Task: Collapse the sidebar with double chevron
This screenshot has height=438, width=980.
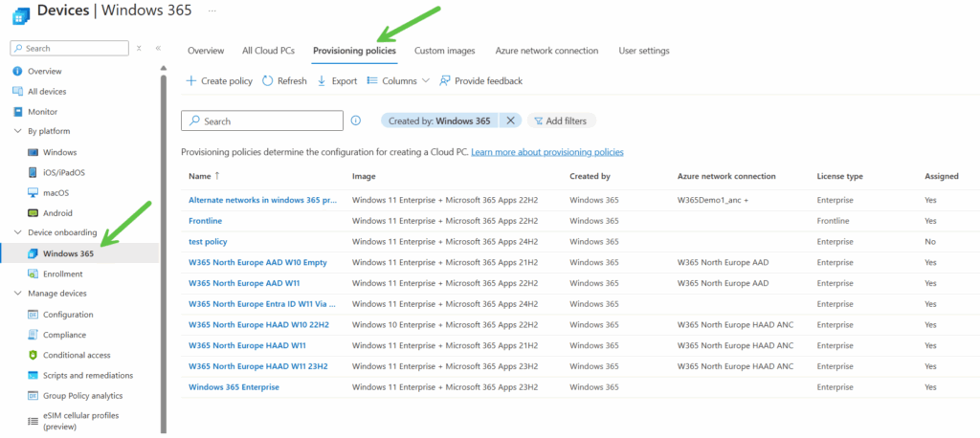Action: click(158, 48)
